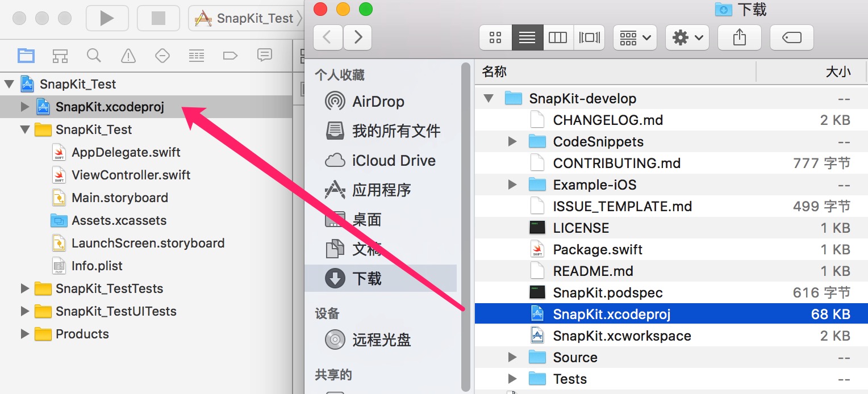Switch Finder to icon view

[x=495, y=37]
